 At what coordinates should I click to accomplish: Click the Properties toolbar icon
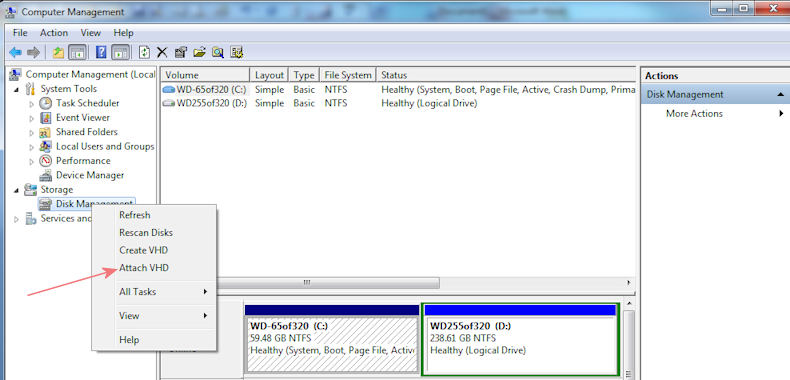click(x=180, y=52)
